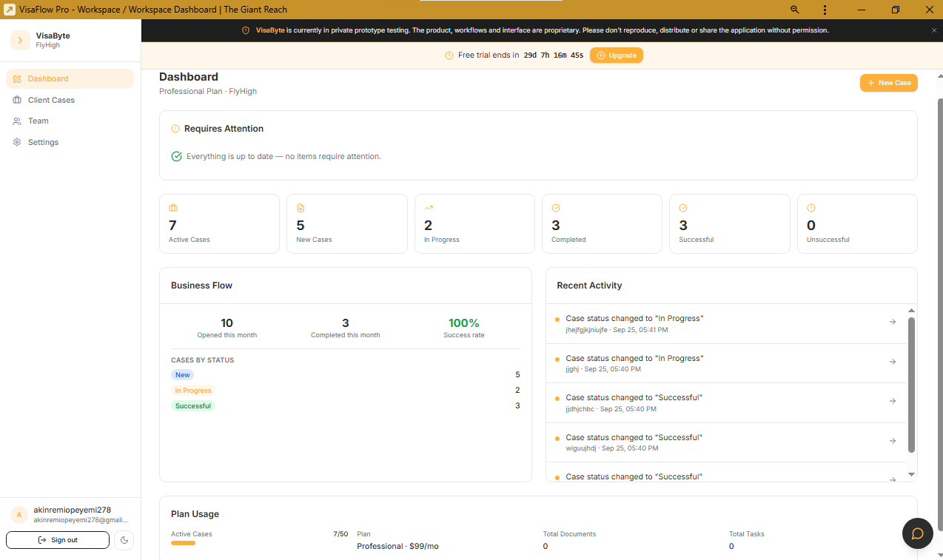Click the trend arrow icon on In Progress card
This screenshot has height=560, width=943.
point(429,208)
